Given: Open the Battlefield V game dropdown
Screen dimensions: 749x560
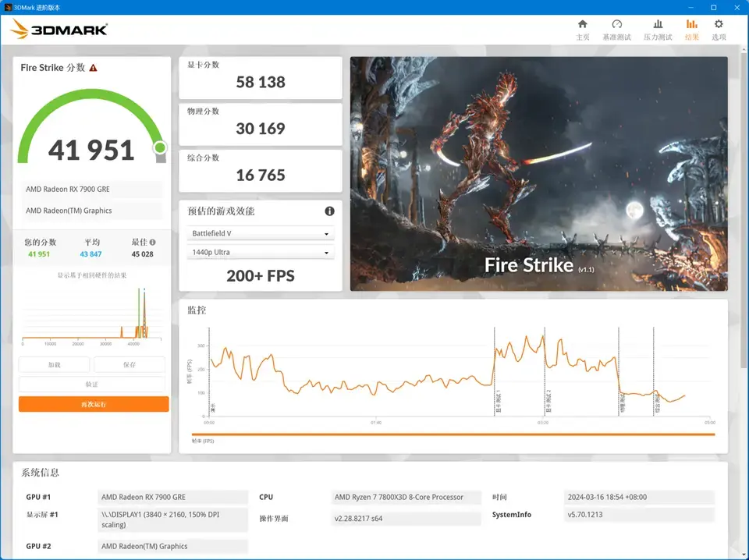Looking at the screenshot, I should 261,233.
